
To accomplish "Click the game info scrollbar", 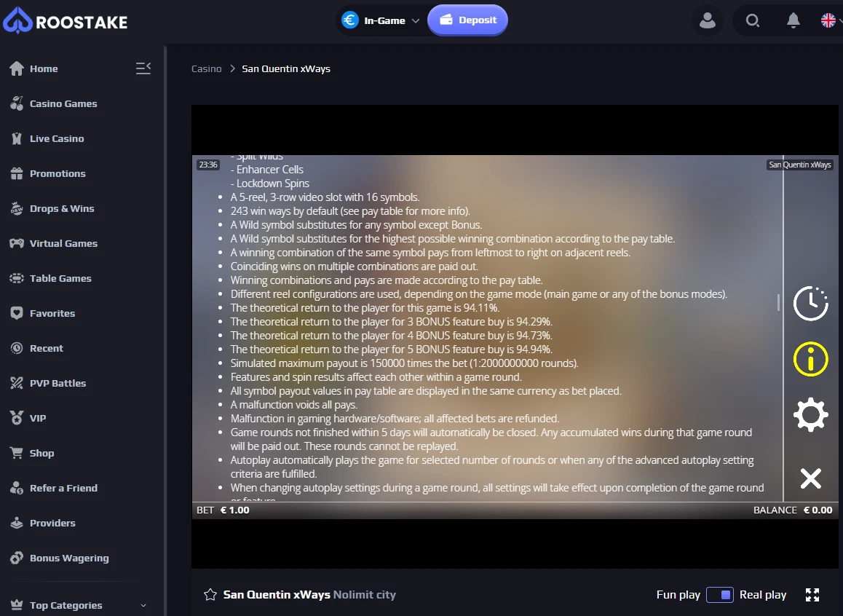I will pos(778,302).
